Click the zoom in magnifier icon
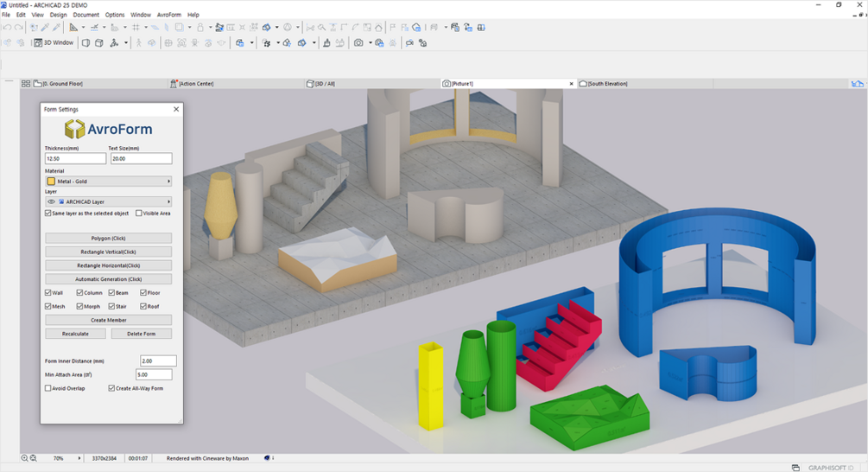 (25, 458)
